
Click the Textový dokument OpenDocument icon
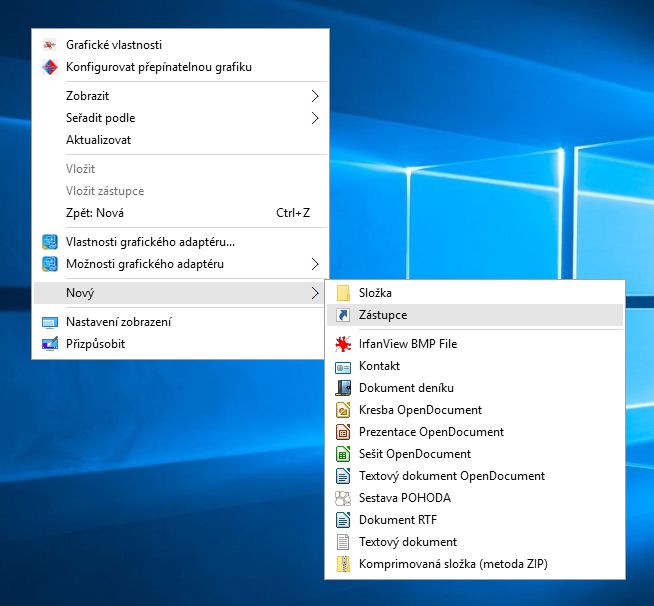click(x=343, y=476)
